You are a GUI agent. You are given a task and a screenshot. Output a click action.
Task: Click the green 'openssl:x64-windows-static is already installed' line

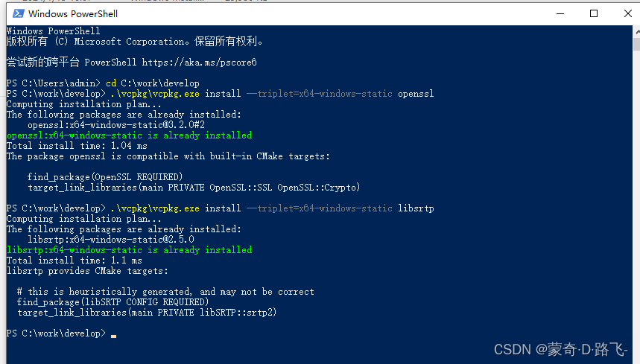(x=129, y=135)
